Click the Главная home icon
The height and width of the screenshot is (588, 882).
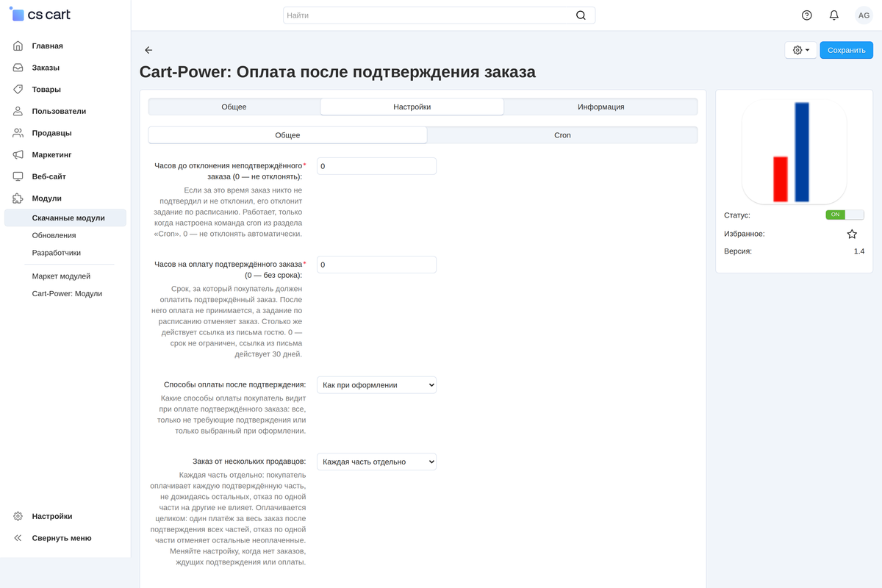18,46
